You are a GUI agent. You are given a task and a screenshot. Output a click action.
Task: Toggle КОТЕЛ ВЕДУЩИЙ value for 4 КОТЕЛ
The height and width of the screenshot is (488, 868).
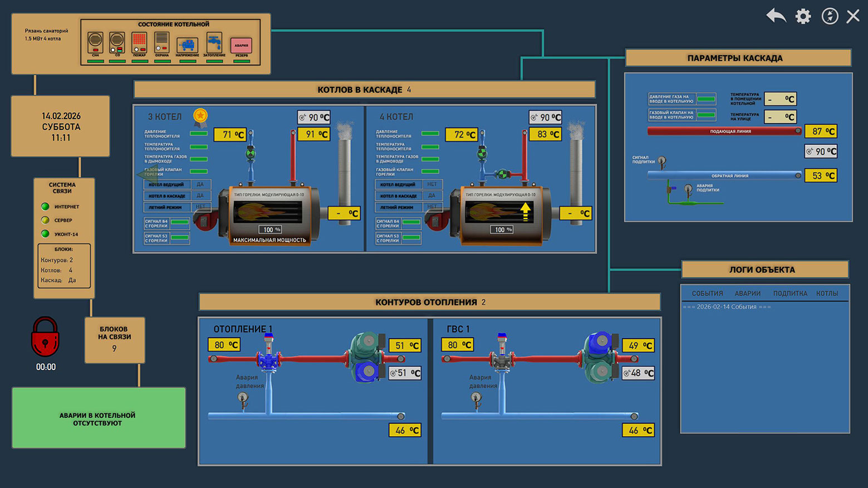pyautogui.click(x=432, y=184)
